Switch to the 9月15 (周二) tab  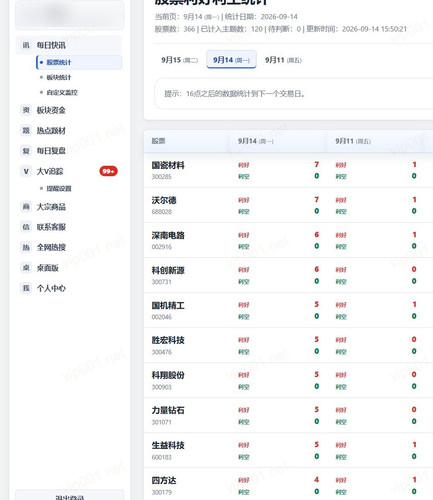coord(180,60)
